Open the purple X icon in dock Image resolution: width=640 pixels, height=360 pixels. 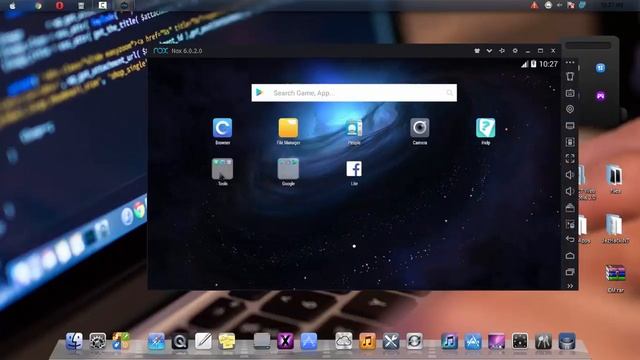point(285,341)
